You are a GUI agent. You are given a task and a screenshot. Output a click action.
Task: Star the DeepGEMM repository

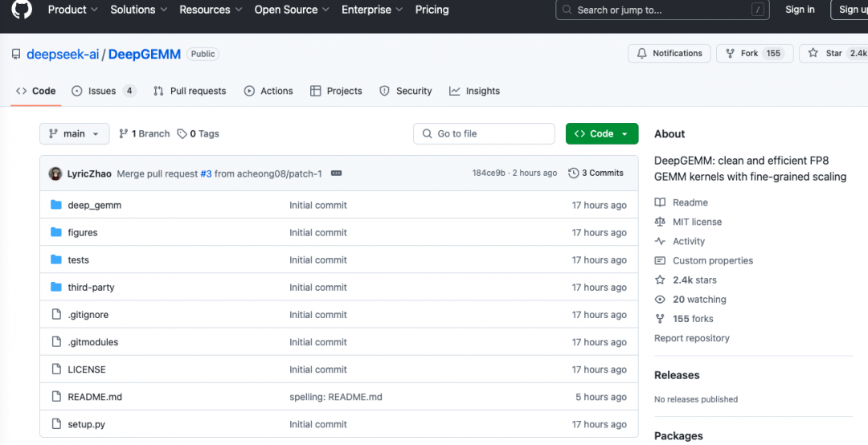coord(826,54)
